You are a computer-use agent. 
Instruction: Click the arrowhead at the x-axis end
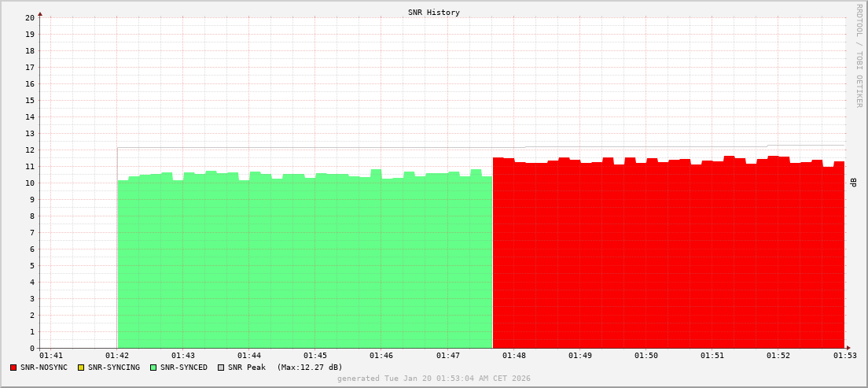click(x=848, y=348)
